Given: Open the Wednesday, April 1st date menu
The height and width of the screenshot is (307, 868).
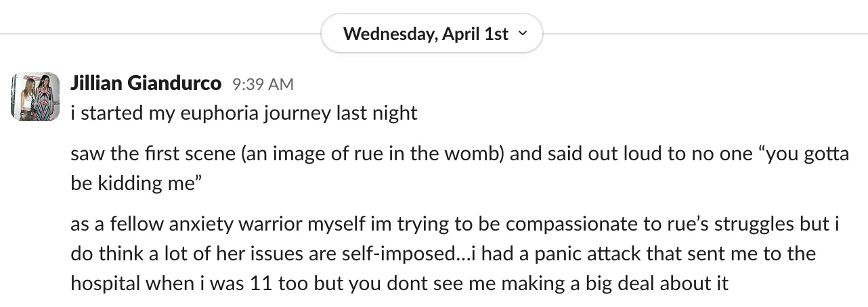Looking at the screenshot, I should click(425, 34).
